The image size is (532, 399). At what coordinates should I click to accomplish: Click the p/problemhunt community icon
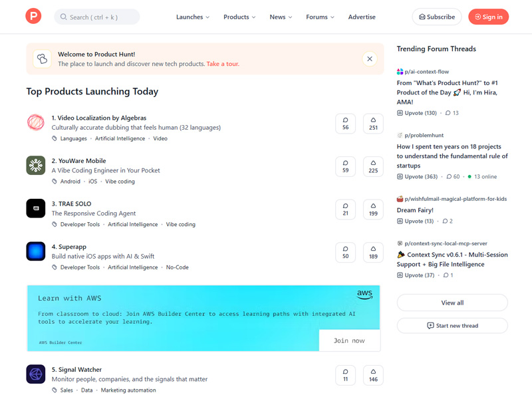401,135
